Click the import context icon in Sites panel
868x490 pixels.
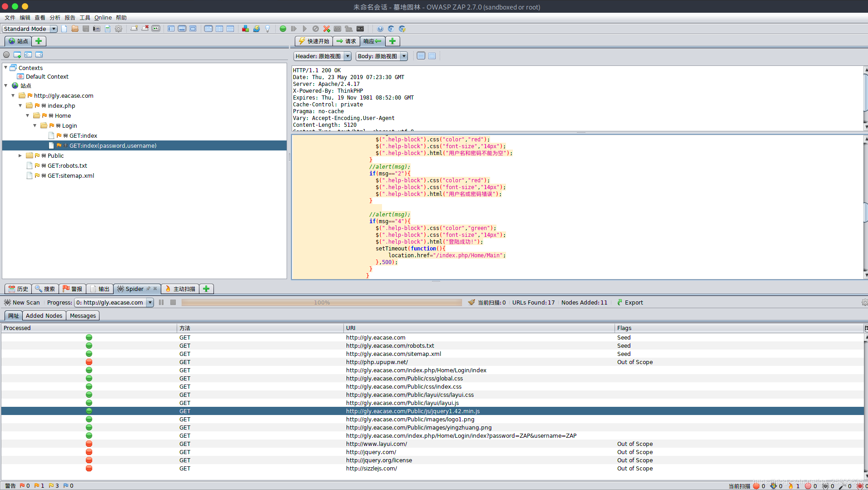[28, 55]
